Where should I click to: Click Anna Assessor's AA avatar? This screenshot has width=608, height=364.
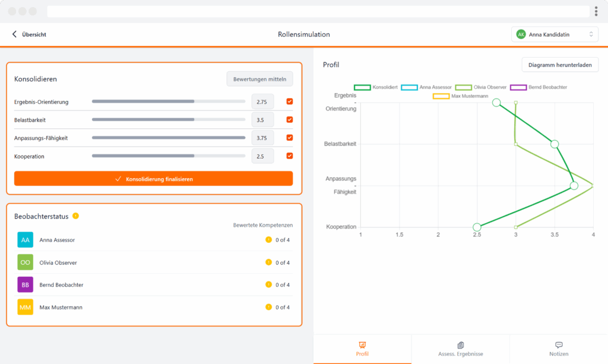(x=26, y=240)
